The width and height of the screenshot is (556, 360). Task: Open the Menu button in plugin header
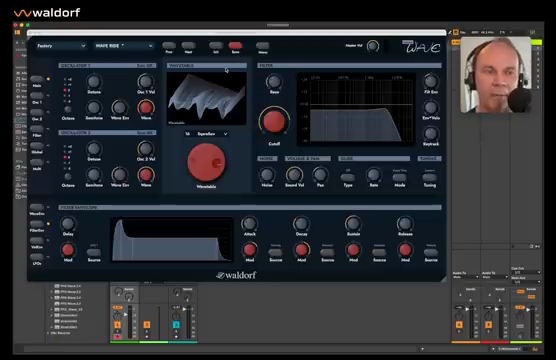coord(262,45)
